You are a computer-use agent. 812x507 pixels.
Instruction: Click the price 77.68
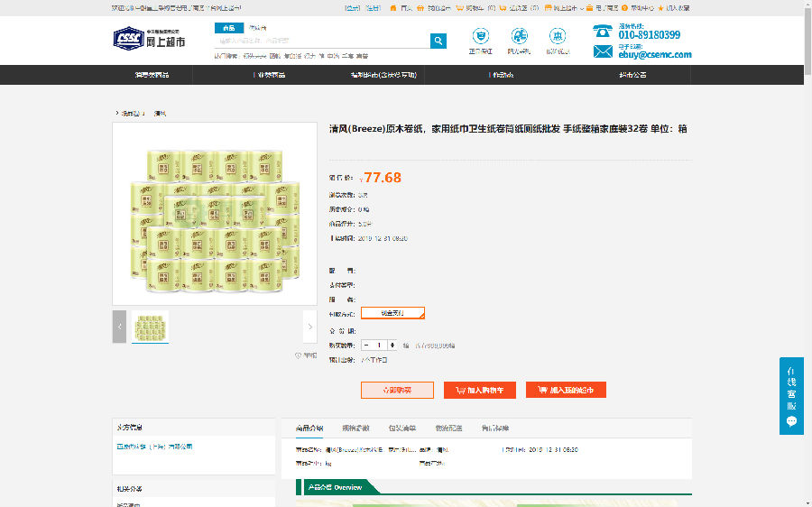[383, 178]
